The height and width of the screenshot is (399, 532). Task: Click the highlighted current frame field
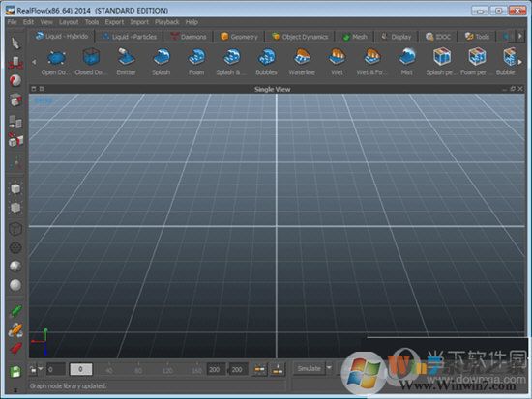[x=80, y=369]
